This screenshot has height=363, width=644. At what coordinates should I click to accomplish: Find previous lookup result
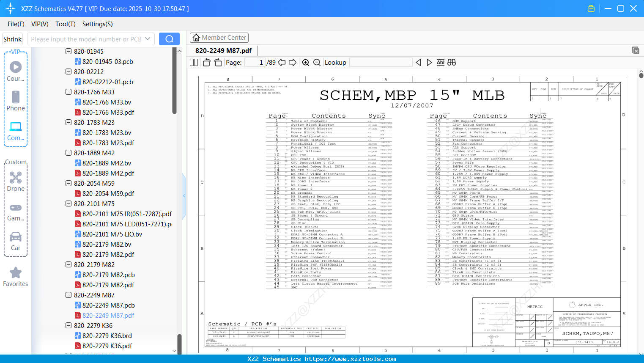(x=418, y=63)
